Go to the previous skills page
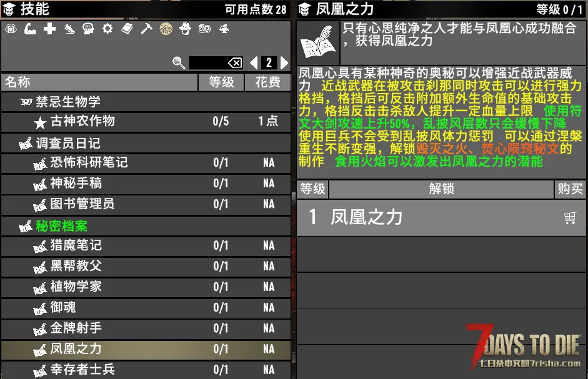The height and width of the screenshot is (379, 588). click(x=254, y=63)
